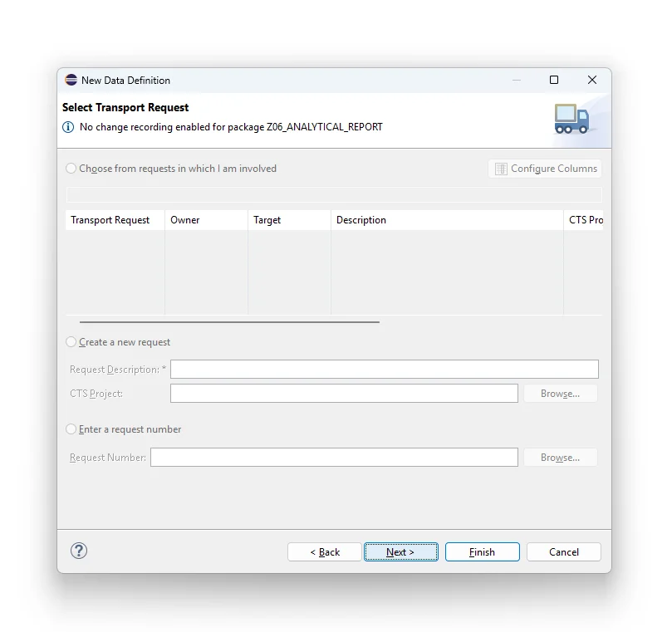Viewport: 672px width, 632px height.
Task: Click into the Request Number input field
Action: 334,457
